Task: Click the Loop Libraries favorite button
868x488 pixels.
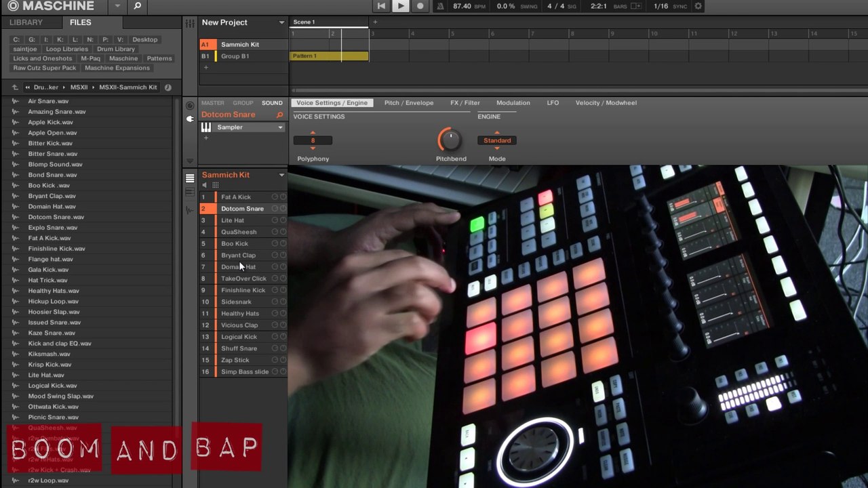Action: pos(67,49)
